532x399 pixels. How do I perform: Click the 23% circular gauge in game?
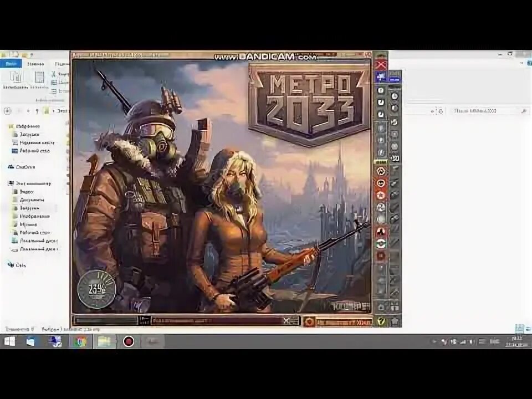click(96, 289)
